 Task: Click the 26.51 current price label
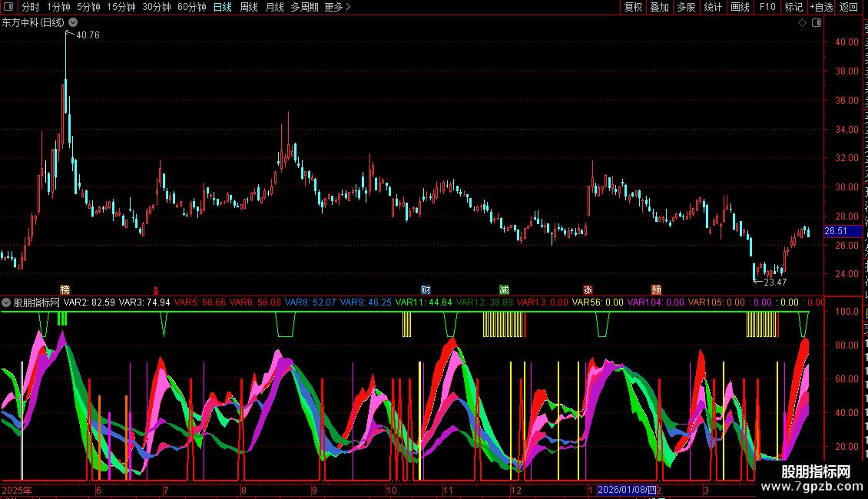[x=836, y=231]
